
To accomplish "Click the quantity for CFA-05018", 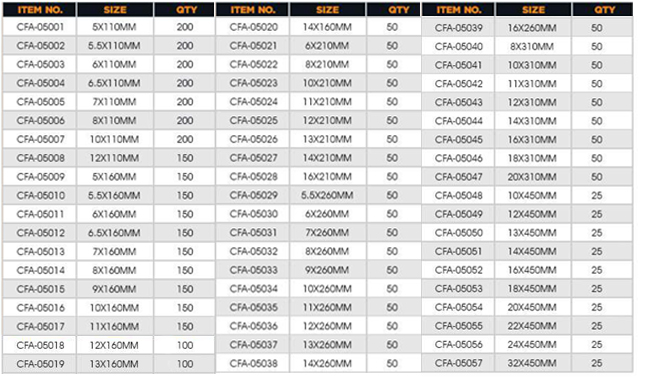I will pos(185,345).
